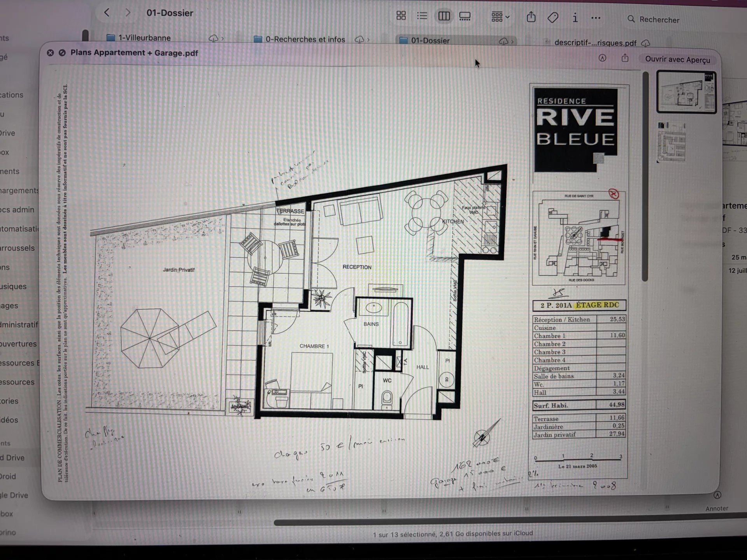The image size is (747, 560).
Task: Open the group-by dropdown menu
Action: 500,17
